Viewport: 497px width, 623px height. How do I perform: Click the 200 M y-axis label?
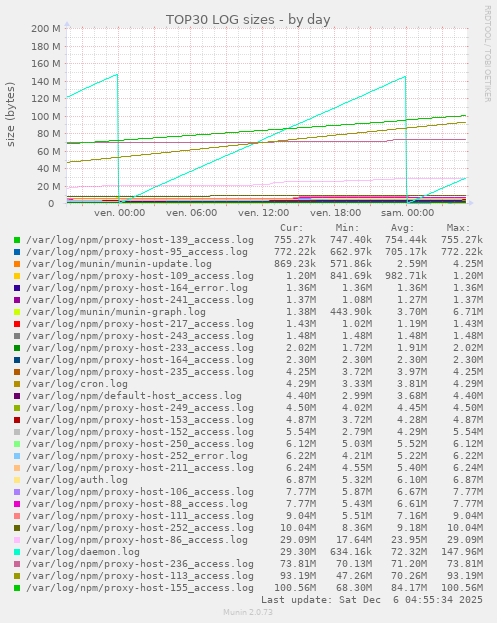pyautogui.click(x=46, y=29)
